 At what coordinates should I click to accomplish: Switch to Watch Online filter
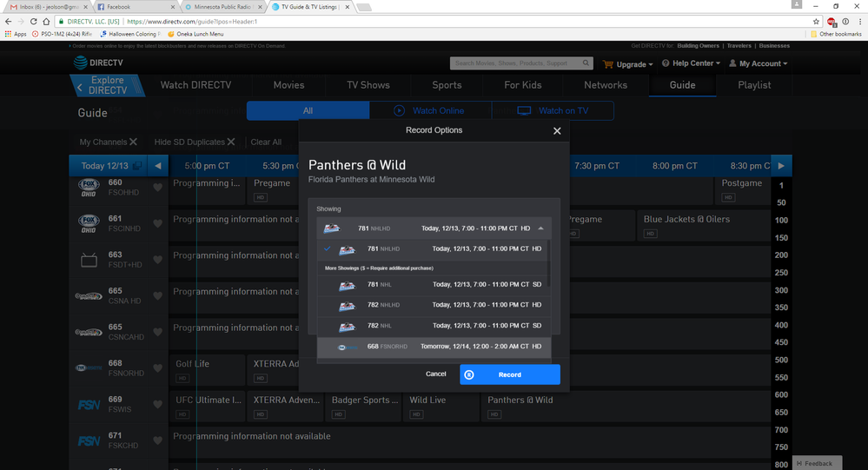coord(430,111)
